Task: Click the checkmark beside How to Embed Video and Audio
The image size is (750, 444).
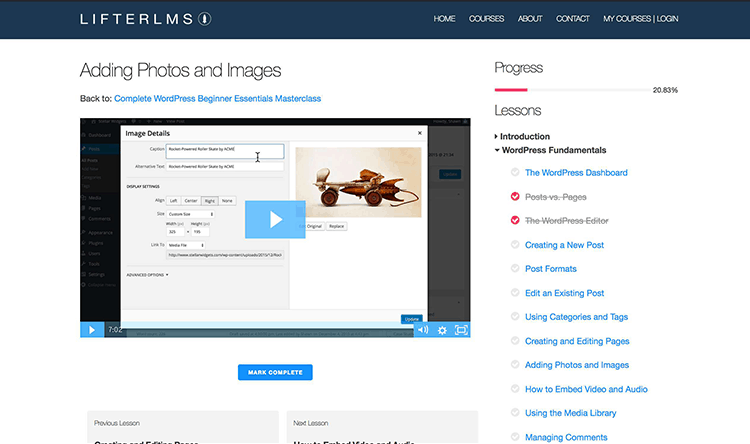Action: [x=515, y=388]
